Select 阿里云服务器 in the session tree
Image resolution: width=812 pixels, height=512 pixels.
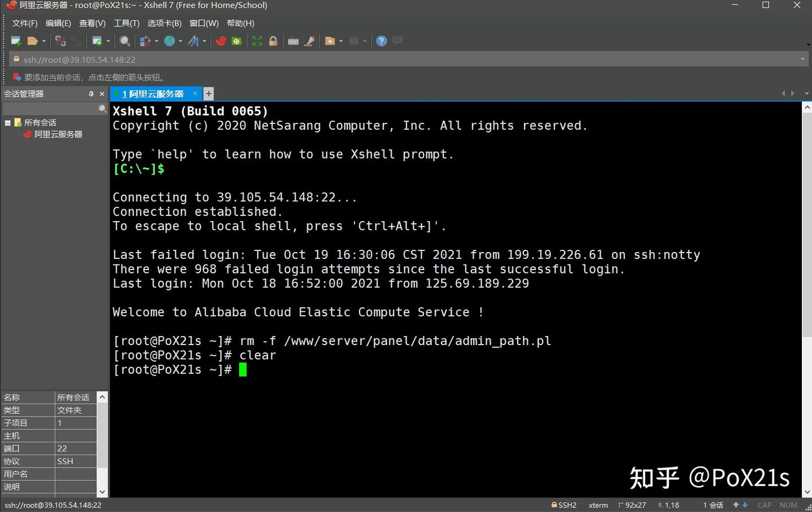click(58, 134)
